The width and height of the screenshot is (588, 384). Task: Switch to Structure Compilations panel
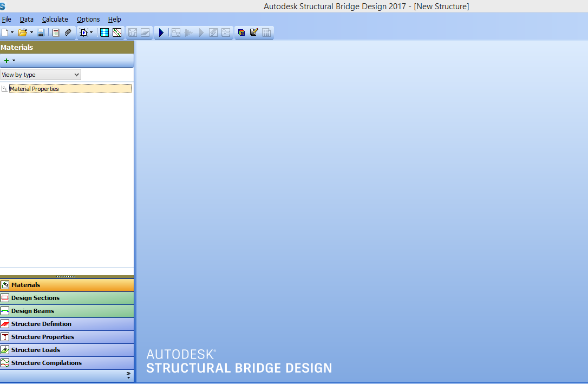coord(67,363)
